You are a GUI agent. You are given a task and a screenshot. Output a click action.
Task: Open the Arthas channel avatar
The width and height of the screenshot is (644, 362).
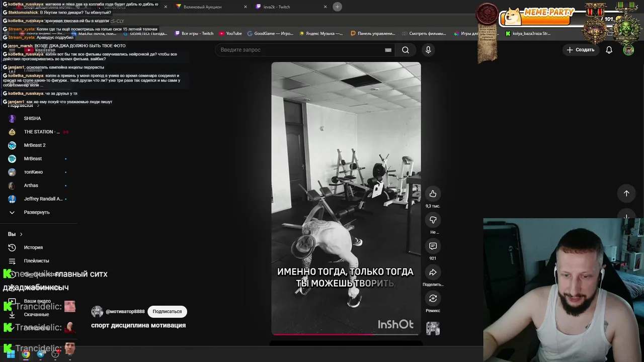point(12,186)
